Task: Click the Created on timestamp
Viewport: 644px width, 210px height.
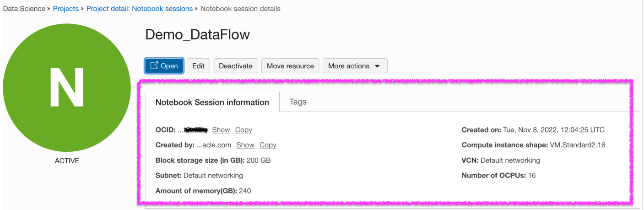Action: 554,130
